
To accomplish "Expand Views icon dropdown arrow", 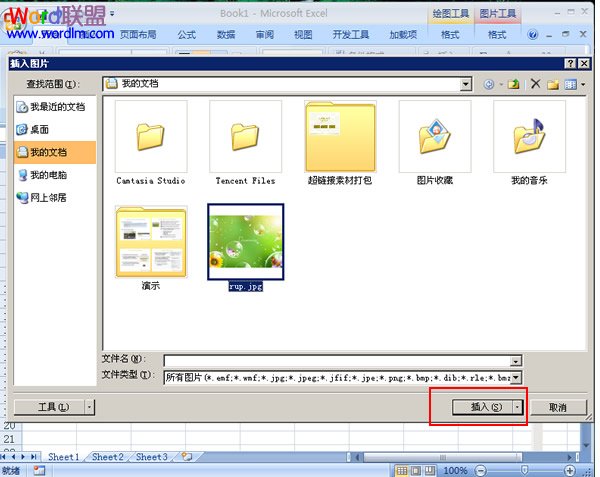I will click(x=583, y=84).
